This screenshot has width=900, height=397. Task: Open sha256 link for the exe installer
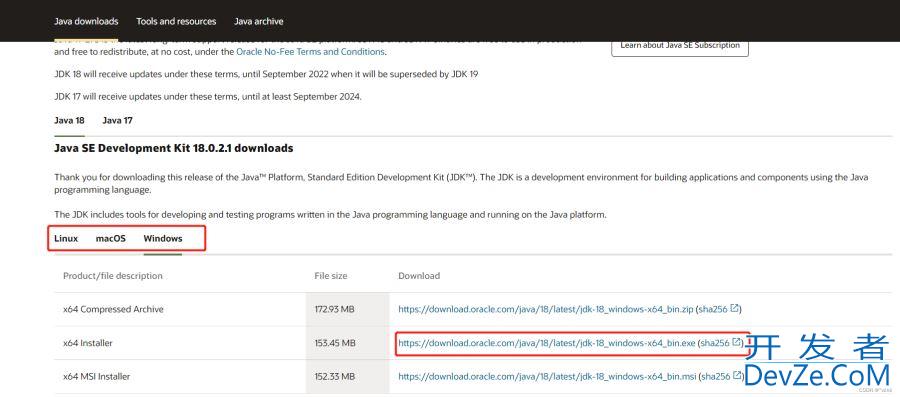click(x=715, y=343)
